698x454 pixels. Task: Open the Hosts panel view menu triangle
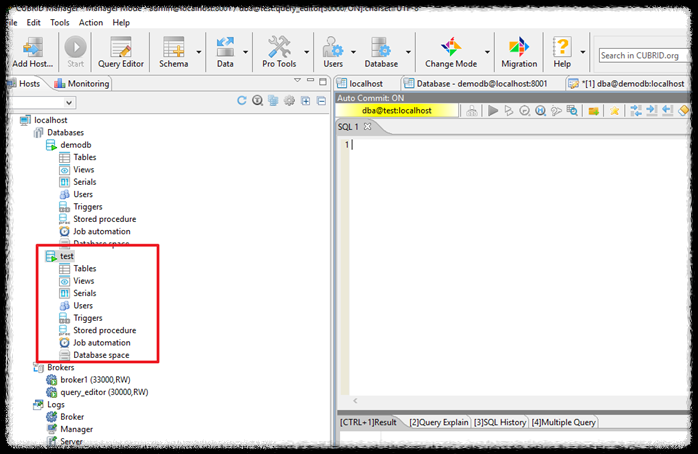pyautogui.click(x=297, y=81)
